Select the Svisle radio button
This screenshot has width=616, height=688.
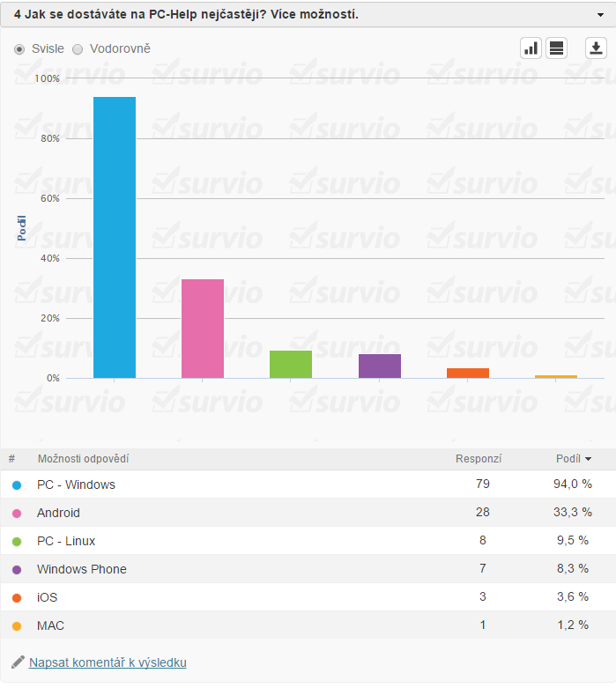pyautogui.click(x=19, y=49)
